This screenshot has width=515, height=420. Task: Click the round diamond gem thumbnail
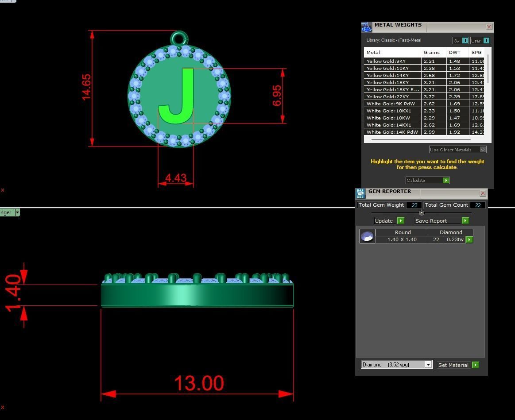[367, 236]
